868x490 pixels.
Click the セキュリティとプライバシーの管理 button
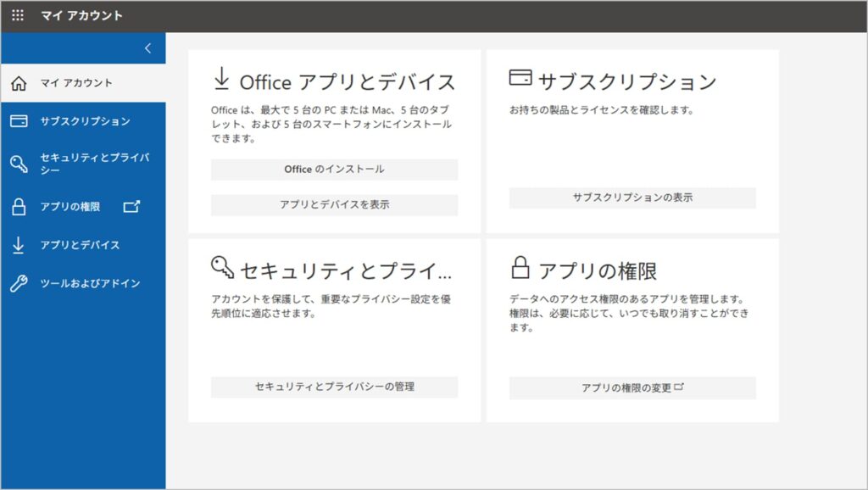click(334, 387)
